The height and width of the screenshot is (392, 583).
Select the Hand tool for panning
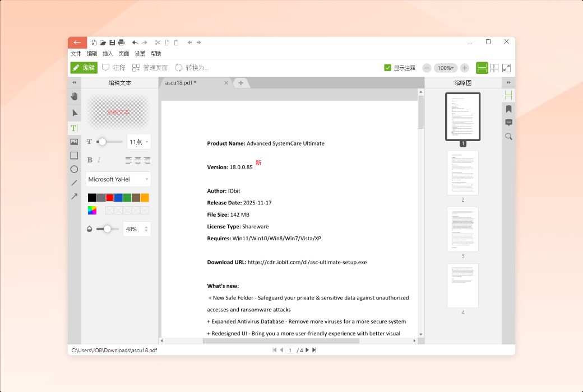(x=74, y=96)
